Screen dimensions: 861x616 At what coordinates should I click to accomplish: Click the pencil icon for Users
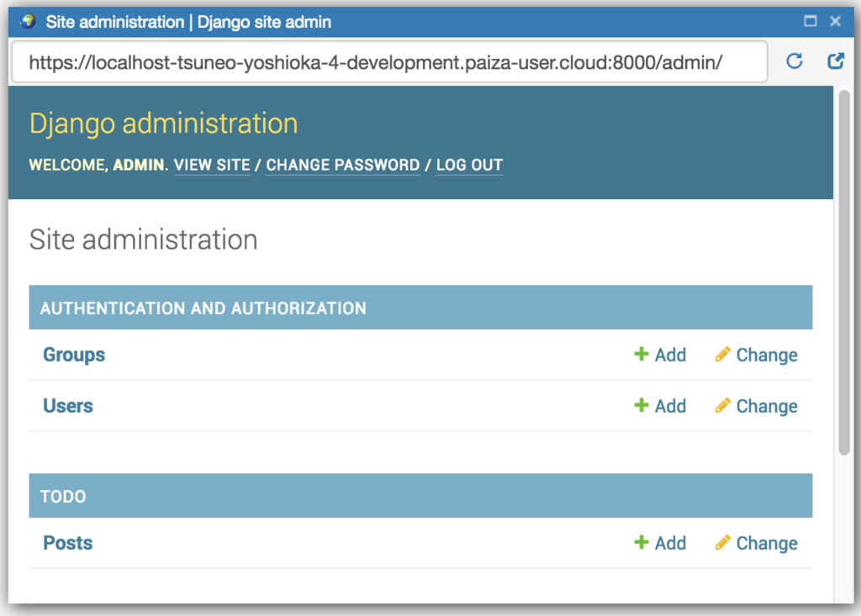722,405
